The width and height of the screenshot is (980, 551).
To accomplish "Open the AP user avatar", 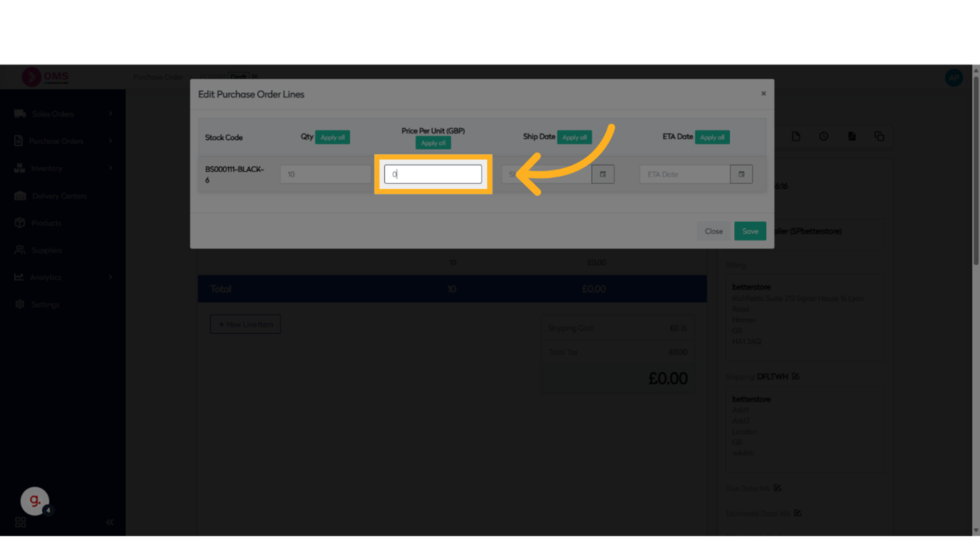I will click(953, 77).
